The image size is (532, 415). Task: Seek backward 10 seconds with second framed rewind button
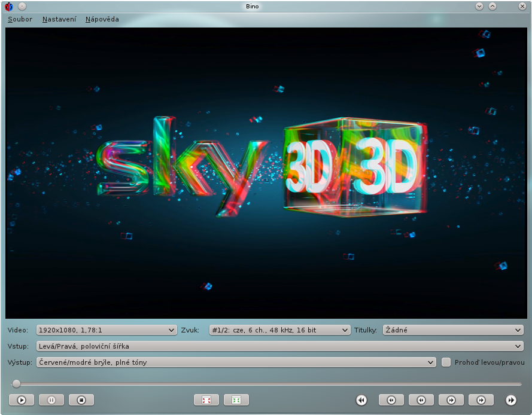point(421,400)
